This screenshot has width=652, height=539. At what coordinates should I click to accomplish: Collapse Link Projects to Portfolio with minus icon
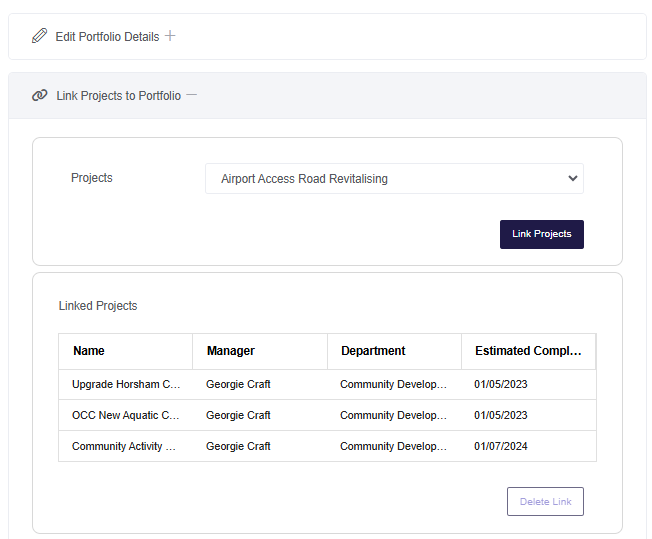pyautogui.click(x=191, y=95)
